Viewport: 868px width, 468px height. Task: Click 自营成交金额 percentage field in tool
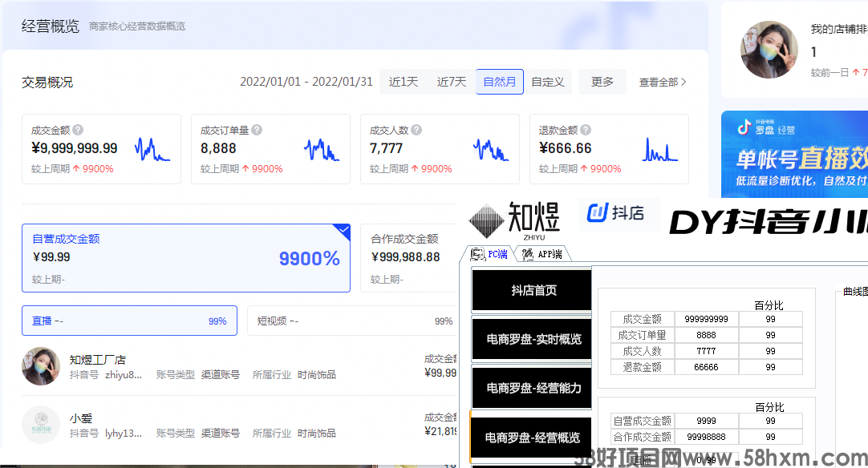(771, 421)
